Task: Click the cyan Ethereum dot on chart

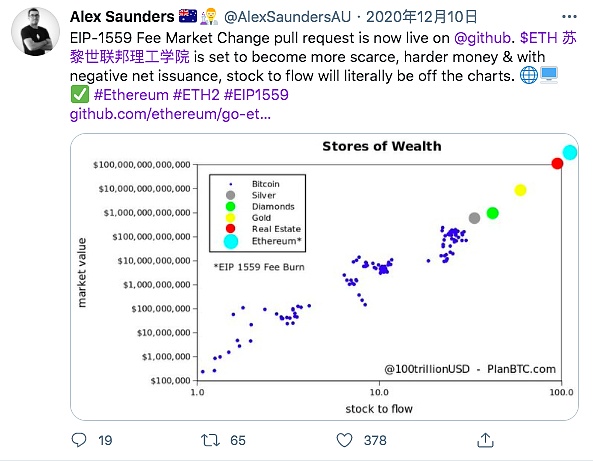Action: pos(570,152)
